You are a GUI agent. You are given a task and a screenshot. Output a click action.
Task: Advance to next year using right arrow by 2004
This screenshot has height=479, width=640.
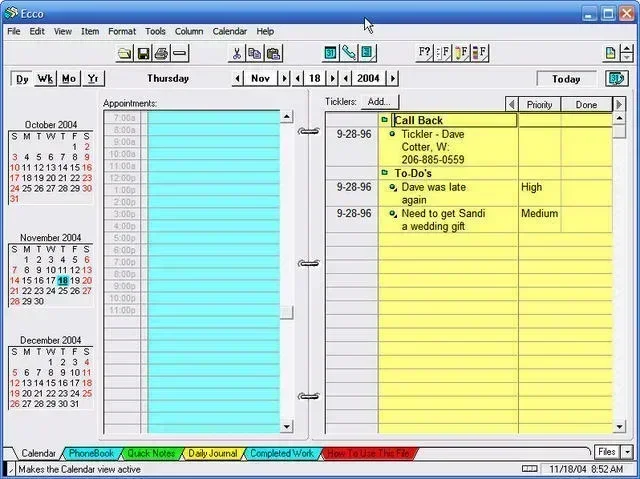tap(393, 78)
